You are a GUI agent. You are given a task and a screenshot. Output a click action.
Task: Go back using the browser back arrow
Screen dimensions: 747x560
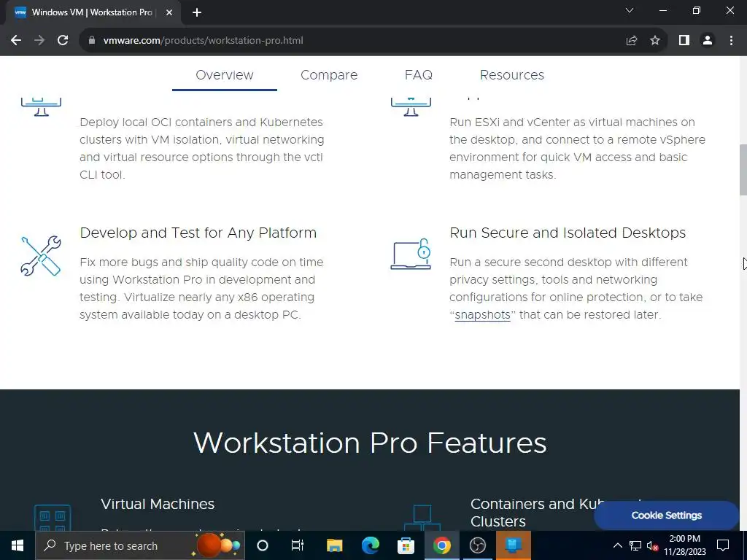(x=16, y=41)
